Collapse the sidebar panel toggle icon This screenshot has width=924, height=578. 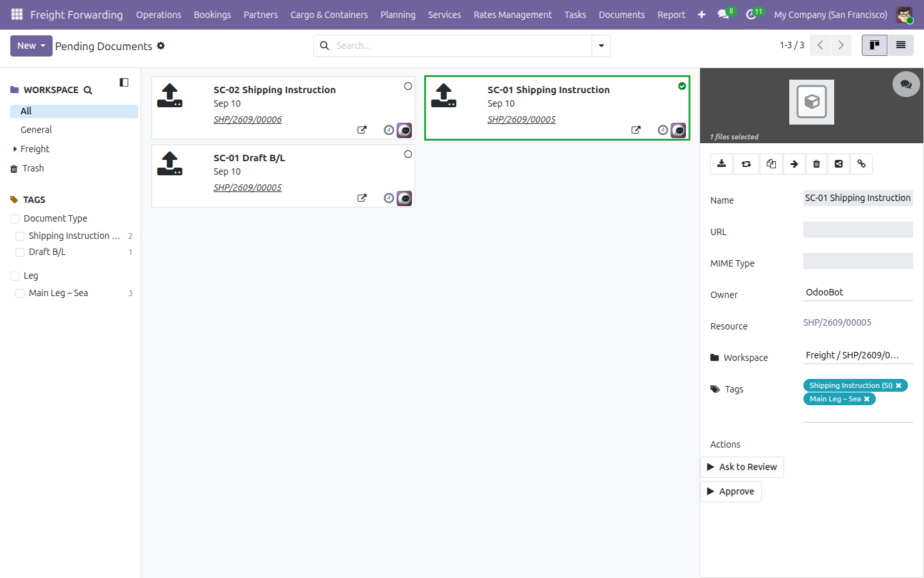[124, 82]
